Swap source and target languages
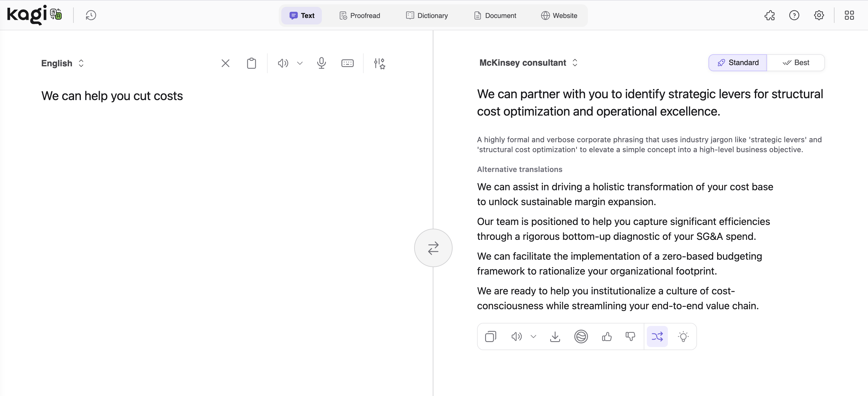Image resolution: width=868 pixels, height=396 pixels. pos(433,248)
